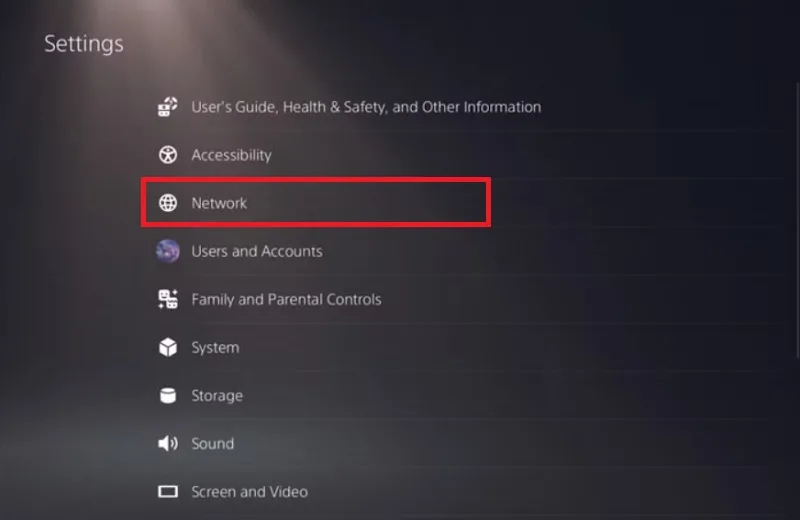Click the User's Guide icon
800x520 pixels.
(167, 107)
